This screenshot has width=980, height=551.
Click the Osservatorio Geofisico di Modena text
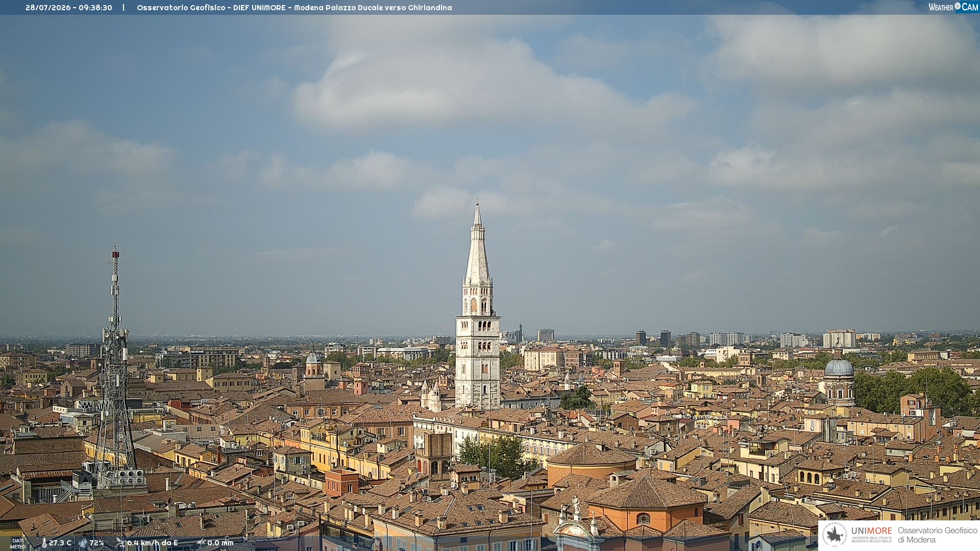point(937,535)
